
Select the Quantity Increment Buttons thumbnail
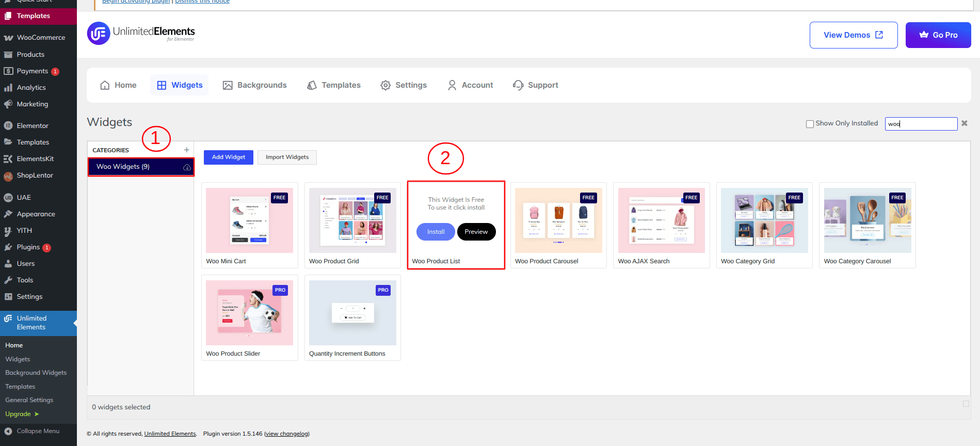click(352, 313)
